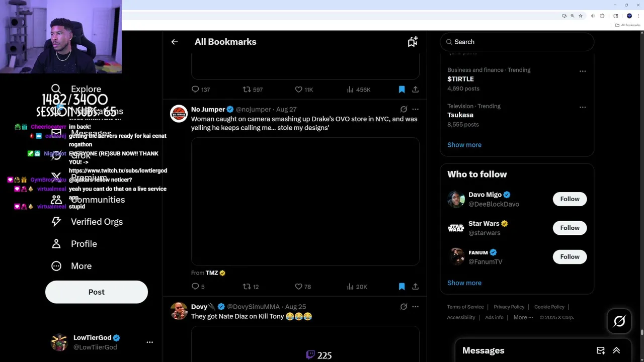Open @DovySimuMMA handle link
Image resolution: width=644 pixels, height=362 pixels.
click(253, 307)
